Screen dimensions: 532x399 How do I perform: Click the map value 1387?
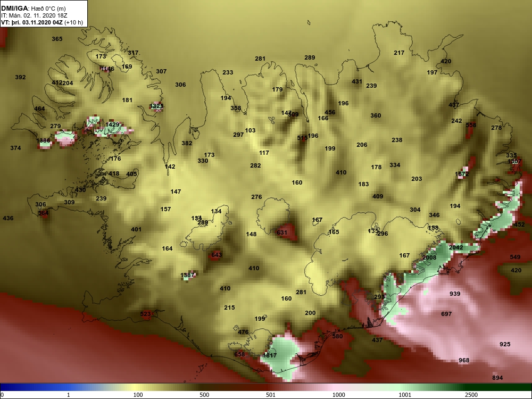[187, 275]
